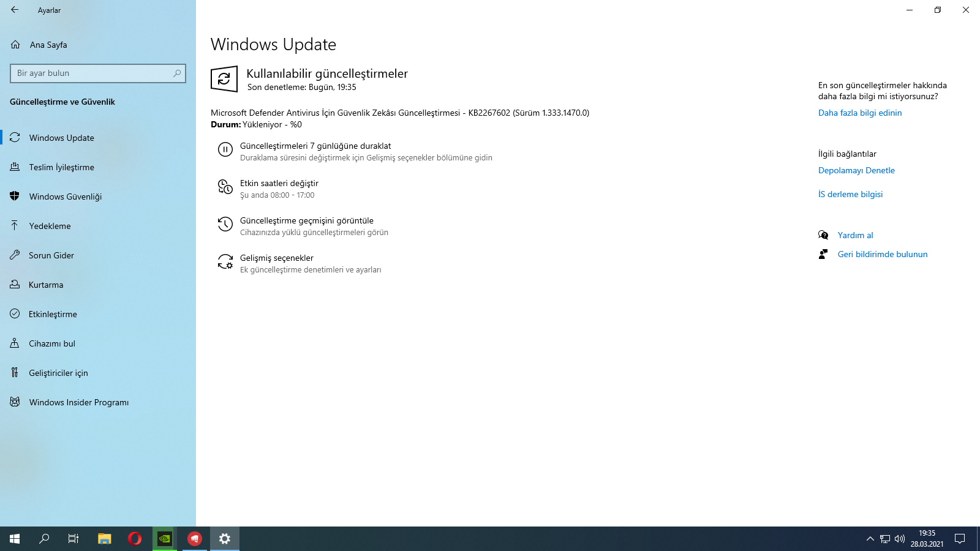Click the 'Kullanılabilir güncelleştirmeler' heading
This screenshot has width=980, height=551.
tap(327, 73)
